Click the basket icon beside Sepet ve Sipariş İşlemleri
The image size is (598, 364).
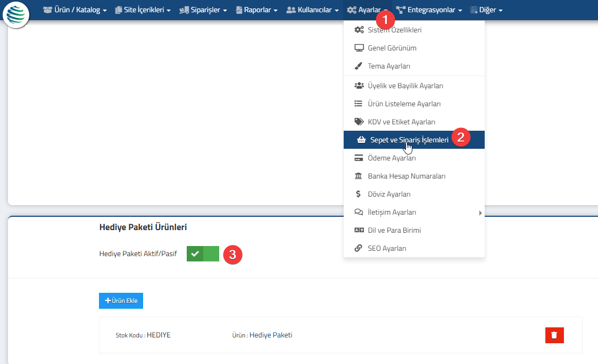click(361, 140)
